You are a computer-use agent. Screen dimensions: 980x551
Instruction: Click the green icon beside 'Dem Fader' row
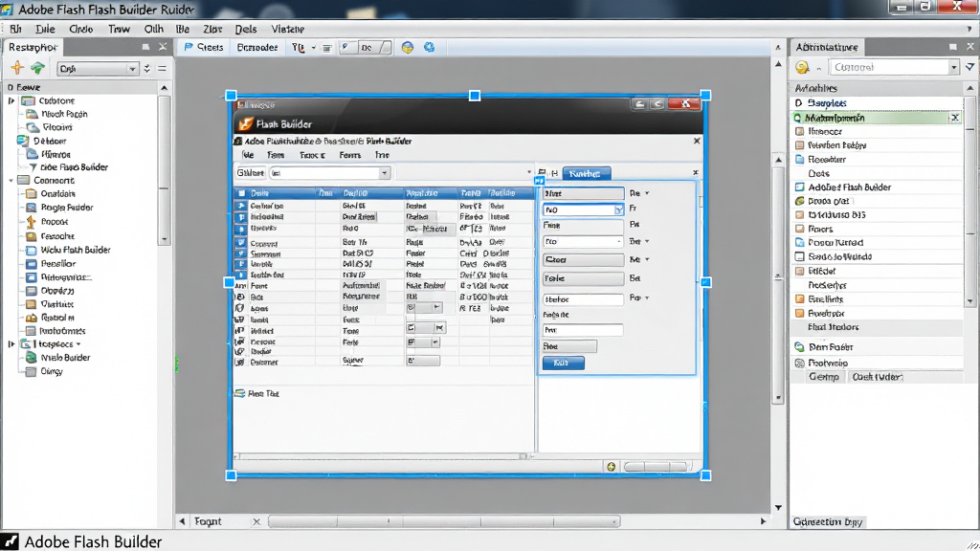pos(799,346)
